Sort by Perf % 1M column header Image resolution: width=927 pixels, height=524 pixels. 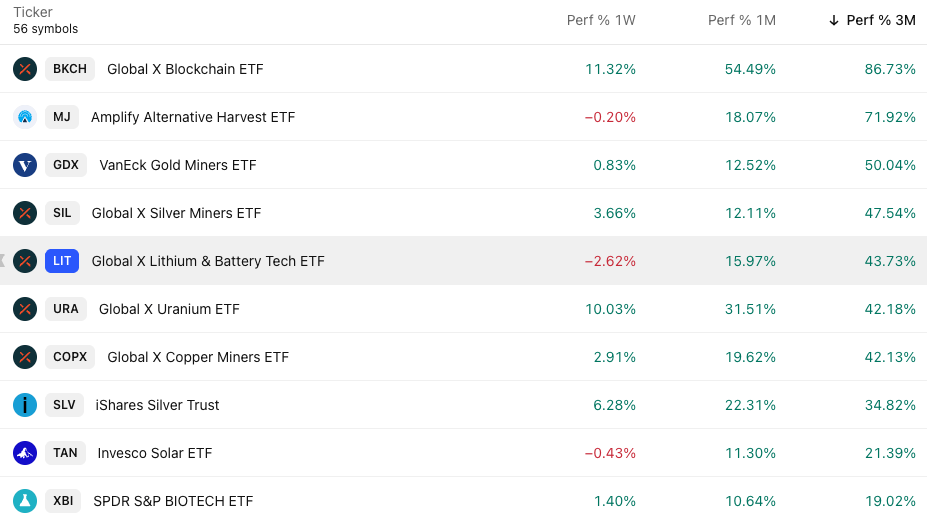(x=741, y=21)
